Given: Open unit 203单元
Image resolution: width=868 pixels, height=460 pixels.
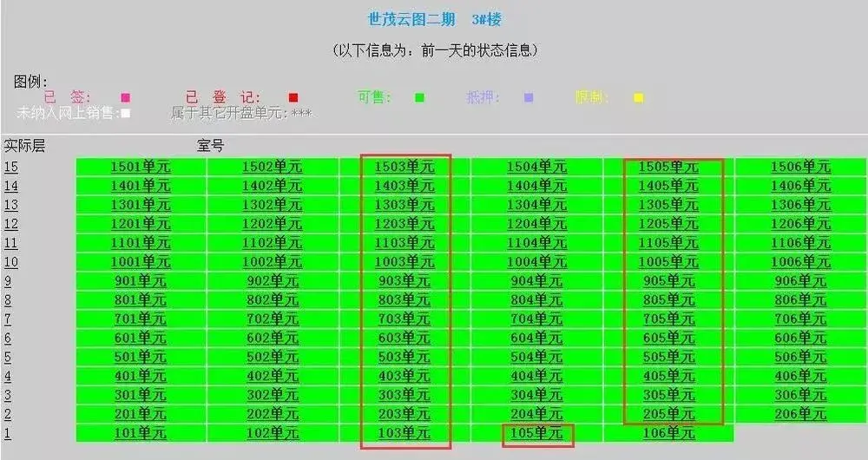Looking at the screenshot, I should [x=404, y=414].
